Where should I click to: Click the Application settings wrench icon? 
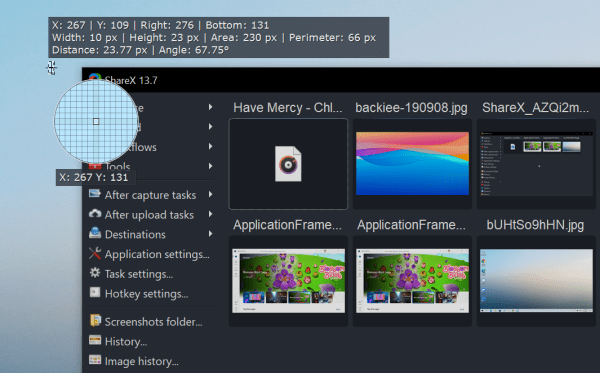[x=95, y=253]
